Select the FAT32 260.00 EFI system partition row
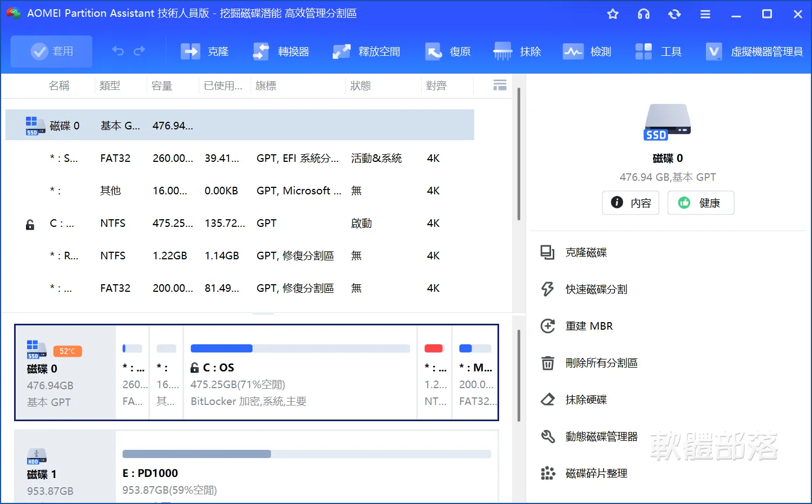The height and width of the screenshot is (504, 812). [240, 158]
